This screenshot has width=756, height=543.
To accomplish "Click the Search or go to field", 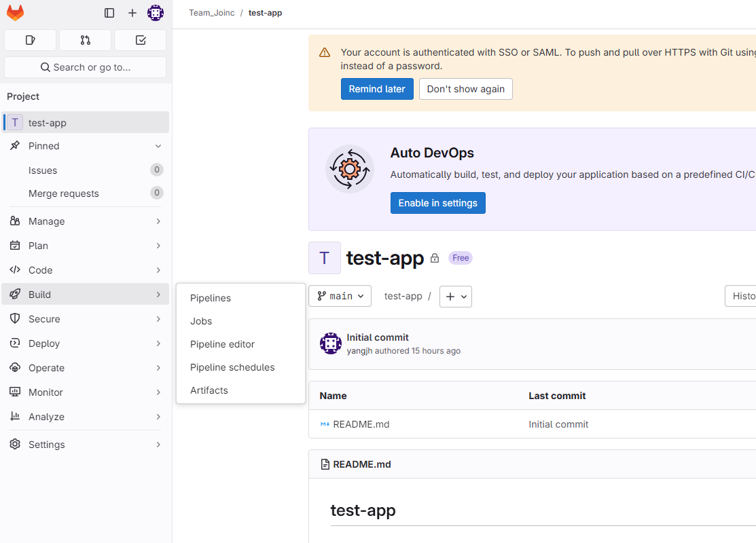I will tap(86, 67).
